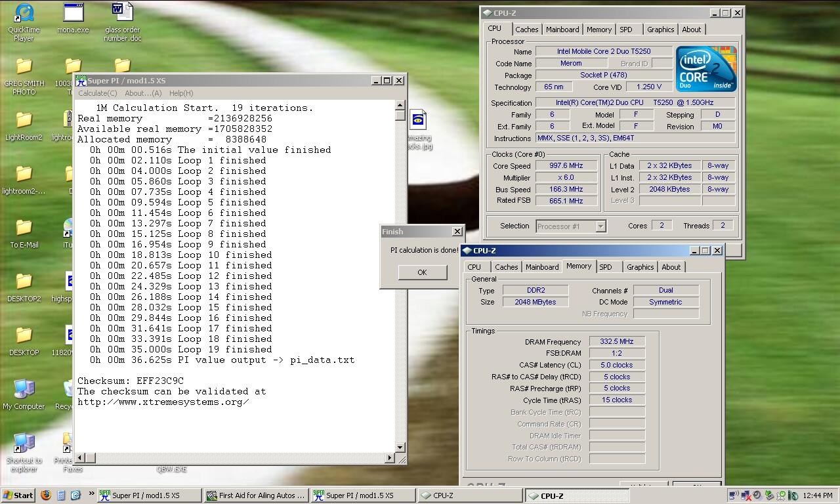840x504 pixels.
Task: Click the Package value "Socket P (478)"
Action: [x=604, y=75]
